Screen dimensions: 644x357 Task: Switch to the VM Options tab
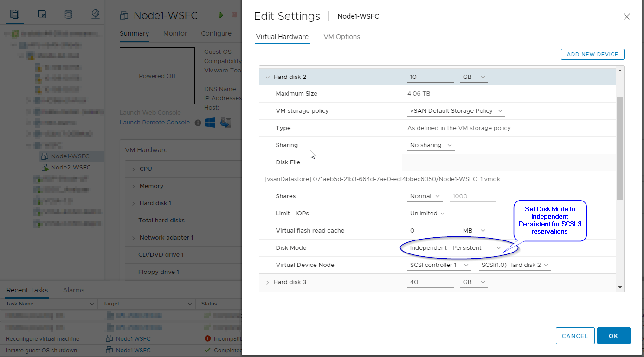341,37
